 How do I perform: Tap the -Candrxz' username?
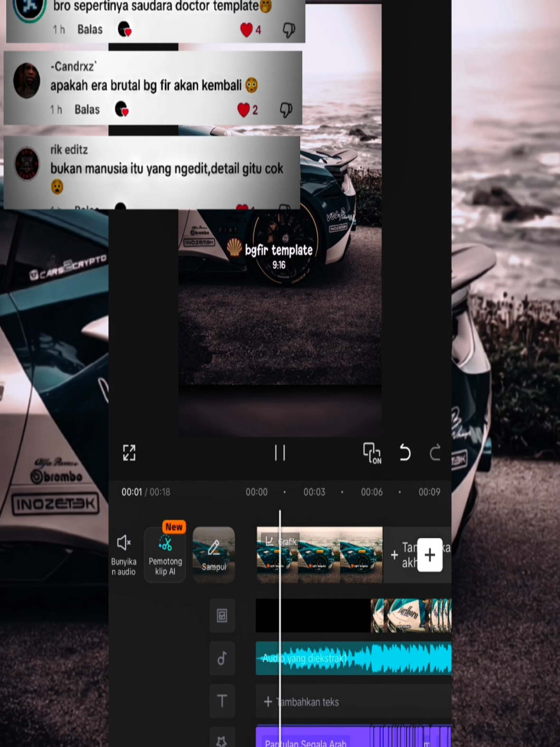point(74,66)
